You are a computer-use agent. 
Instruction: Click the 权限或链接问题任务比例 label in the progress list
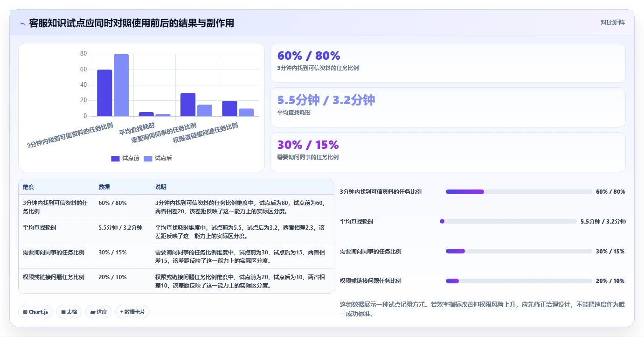(371, 281)
